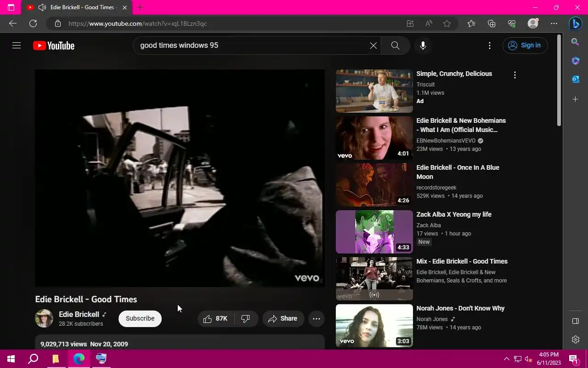
Task: Go back with browser back arrow
Action: [x=13, y=23]
